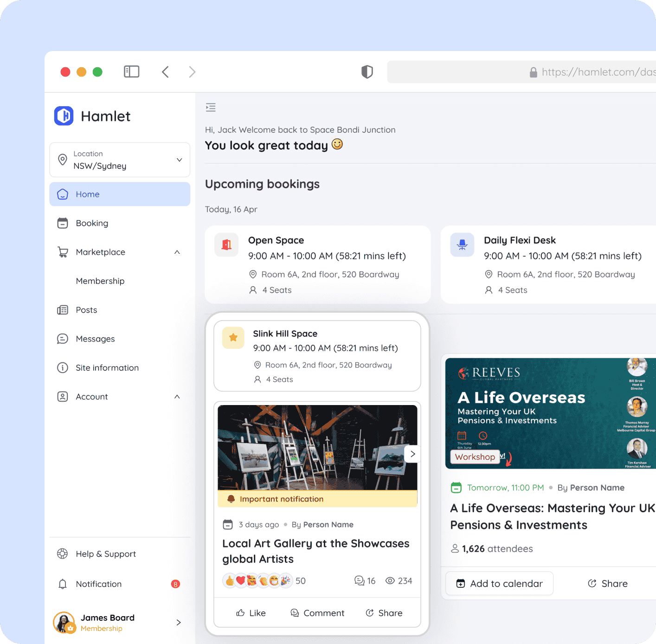Share the Local Art Gallery post

pos(384,613)
